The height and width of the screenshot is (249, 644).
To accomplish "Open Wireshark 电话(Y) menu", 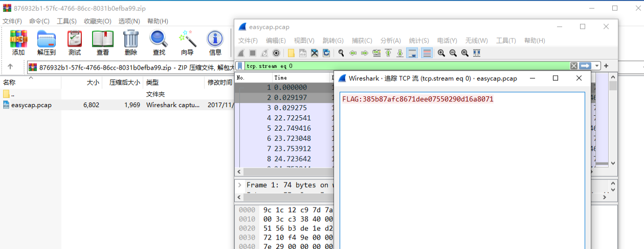I will point(447,40).
